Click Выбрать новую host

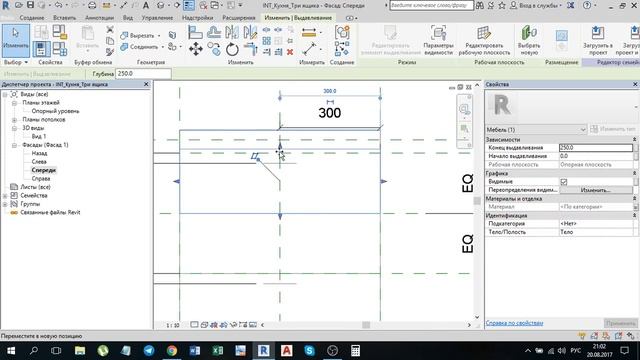click(x=529, y=40)
